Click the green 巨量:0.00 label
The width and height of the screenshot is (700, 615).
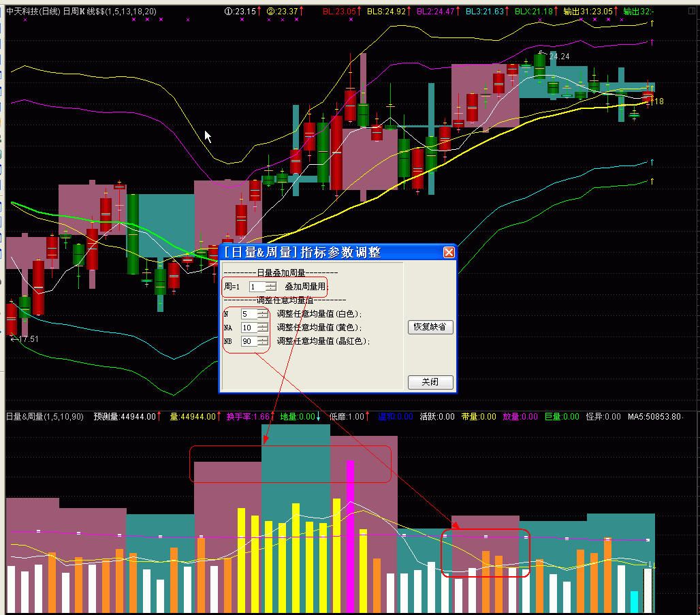point(562,417)
